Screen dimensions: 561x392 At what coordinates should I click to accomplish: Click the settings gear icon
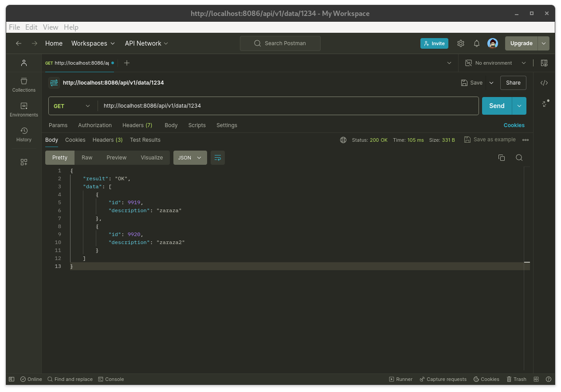click(x=461, y=43)
